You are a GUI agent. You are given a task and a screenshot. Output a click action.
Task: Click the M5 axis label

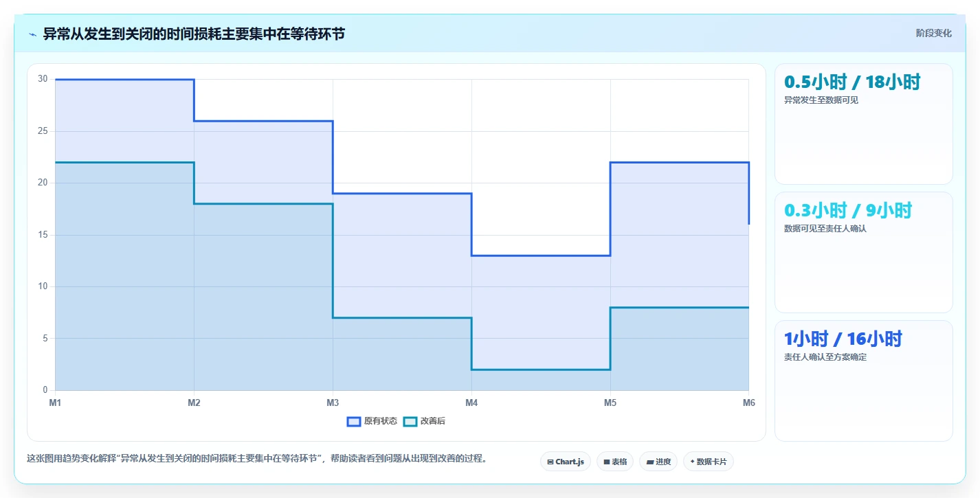(610, 403)
